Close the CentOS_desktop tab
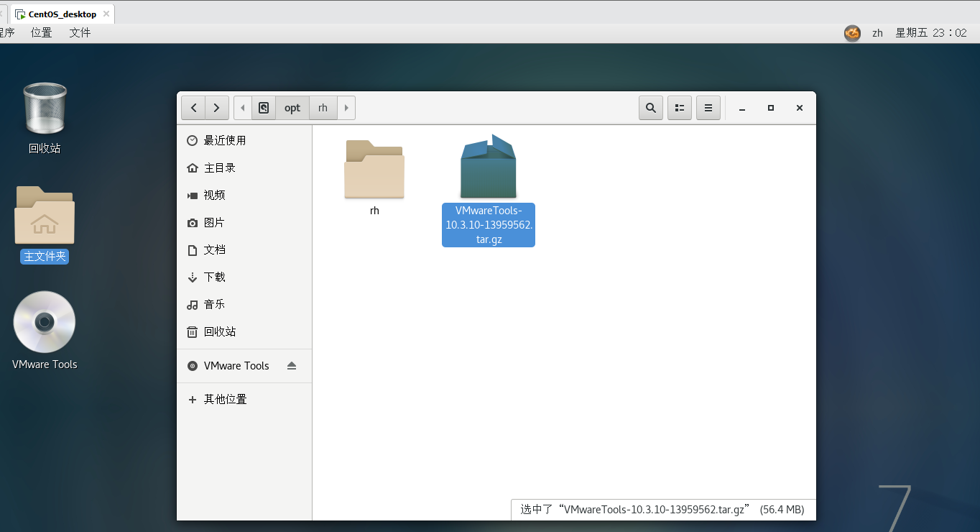Viewport: 980px width, 532px height. (x=106, y=14)
